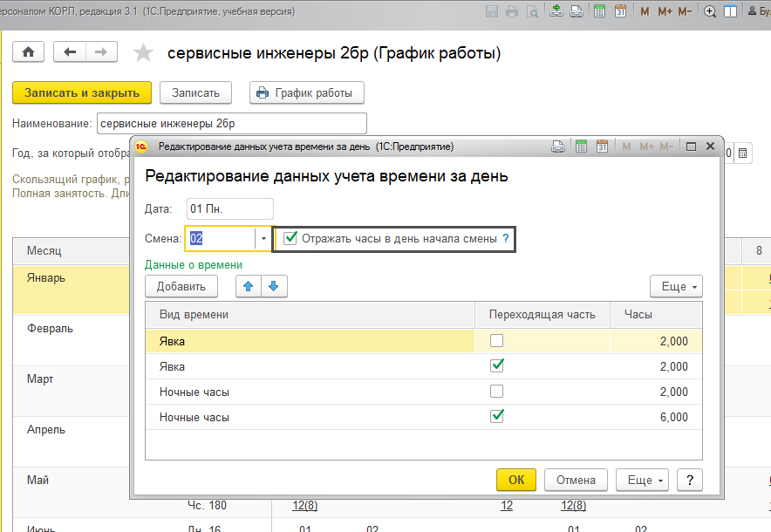Viewport: 771px width, 532px height.
Task: Add form to favorites with star icon
Action: pos(142,53)
